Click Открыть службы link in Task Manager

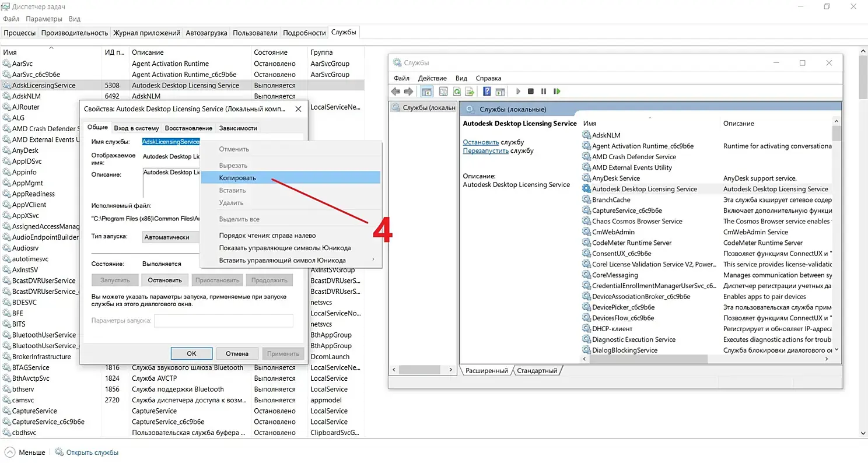[x=92, y=453]
